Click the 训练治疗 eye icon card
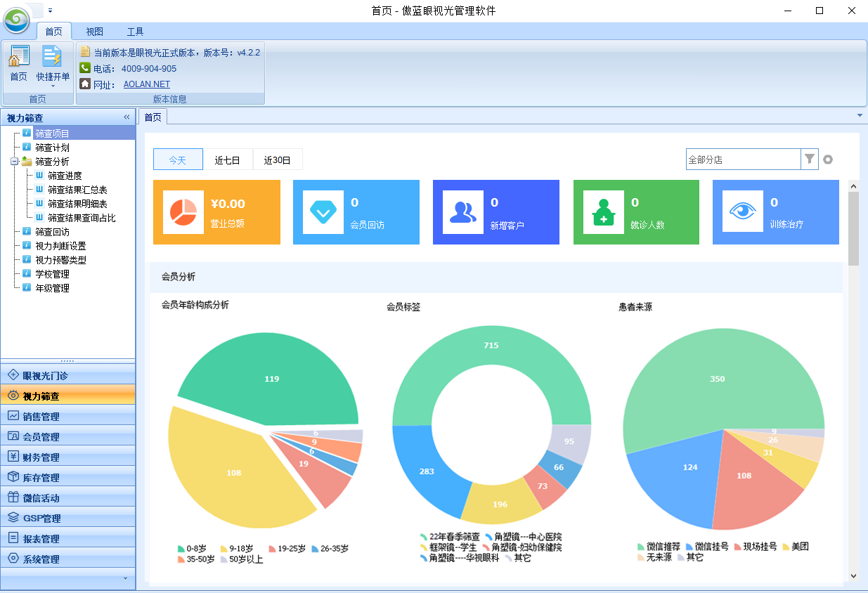 [743, 212]
